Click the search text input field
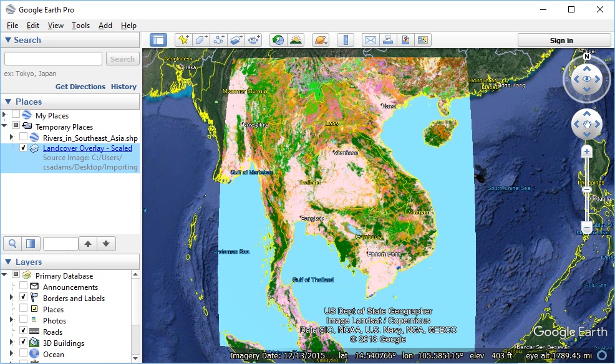This screenshot has width=615, height=364. [x=54, y=59]
